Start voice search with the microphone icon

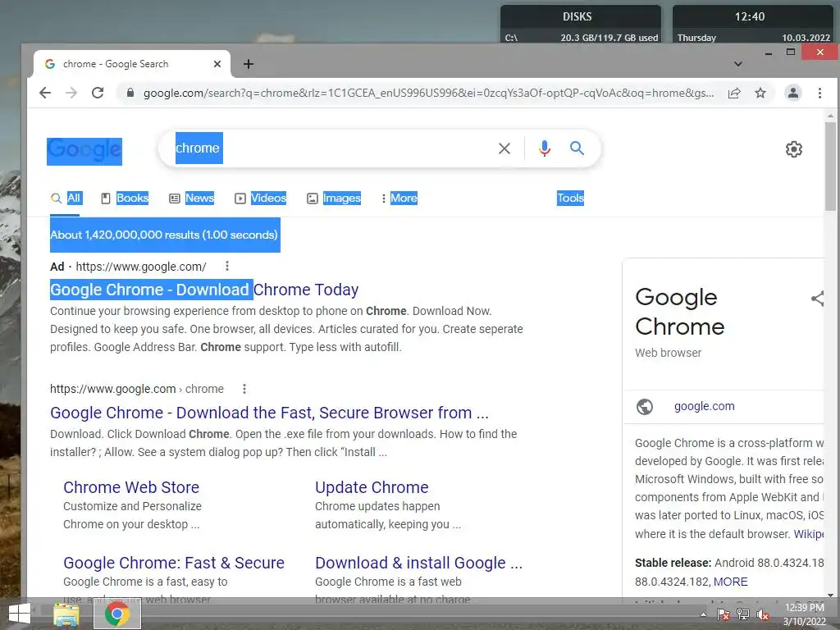(x=545, y=148)
